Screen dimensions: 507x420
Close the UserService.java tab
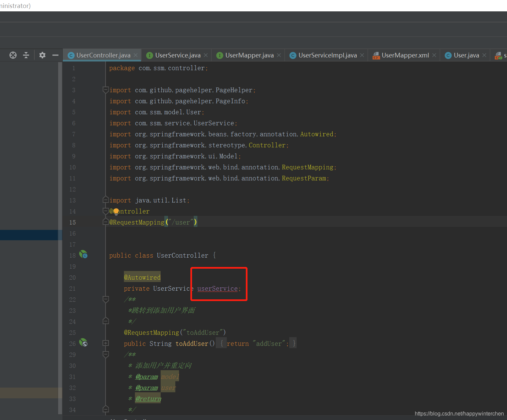(206, 55)
